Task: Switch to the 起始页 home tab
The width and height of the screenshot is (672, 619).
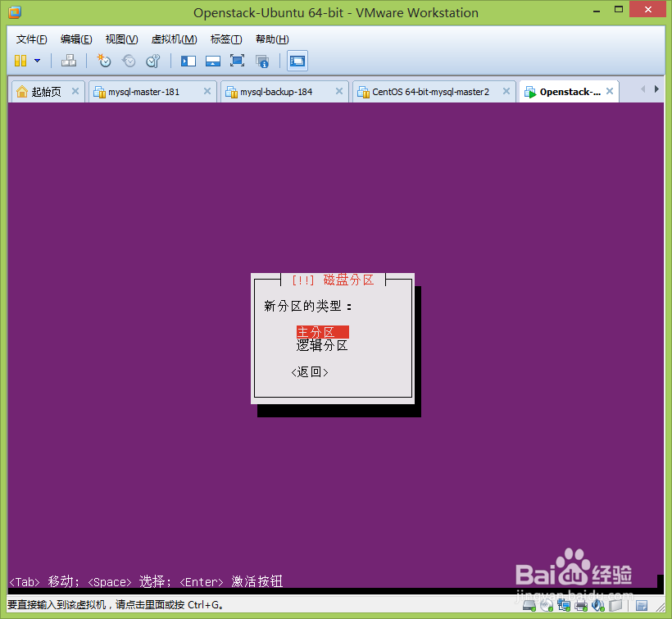Action: (45, 91)
